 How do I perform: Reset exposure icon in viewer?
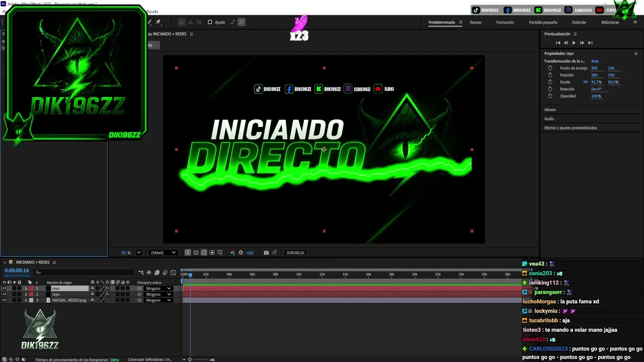click(x=240, y=252)
